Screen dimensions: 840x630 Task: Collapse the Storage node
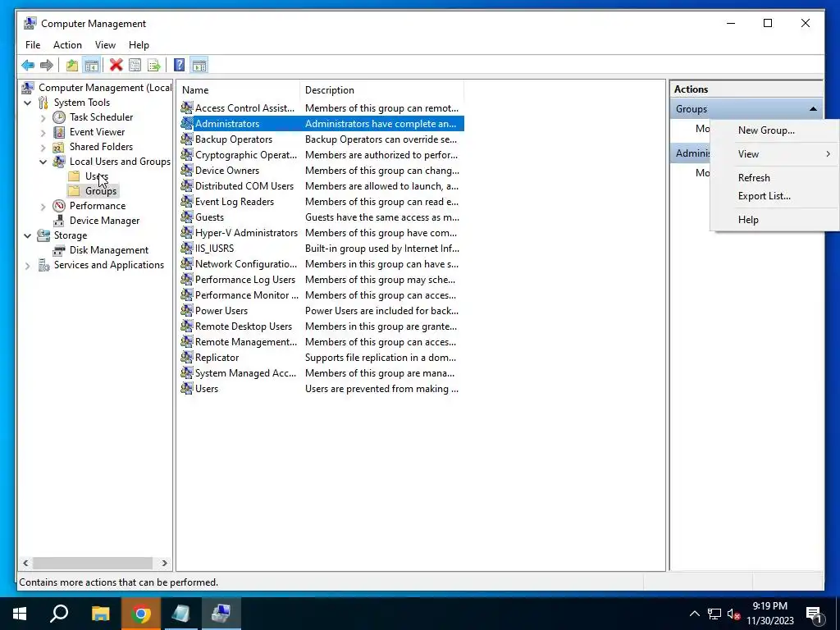(27, 235)
